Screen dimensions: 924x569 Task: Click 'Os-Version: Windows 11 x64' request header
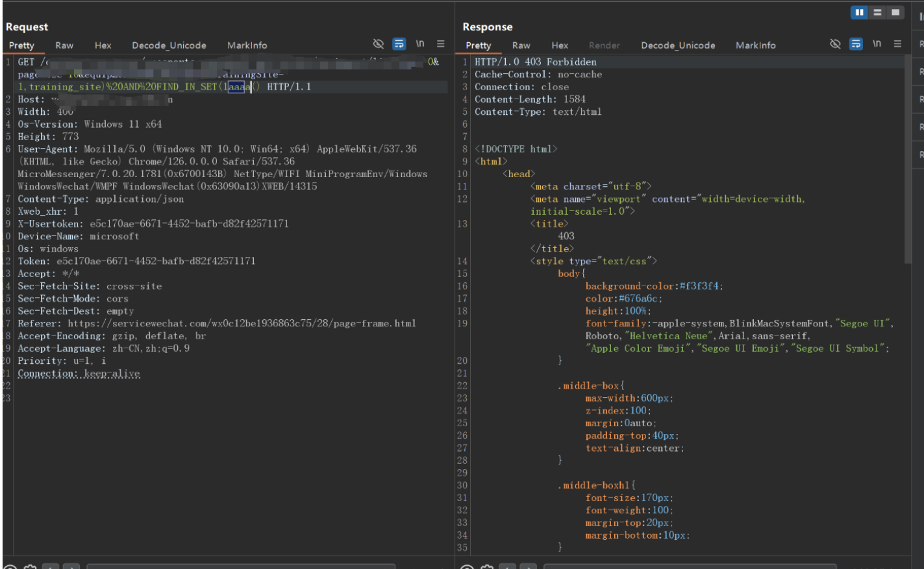90,124
